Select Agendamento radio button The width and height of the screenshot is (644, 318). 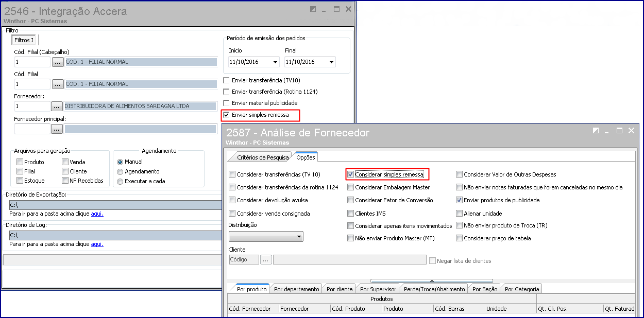click(120, 171)
